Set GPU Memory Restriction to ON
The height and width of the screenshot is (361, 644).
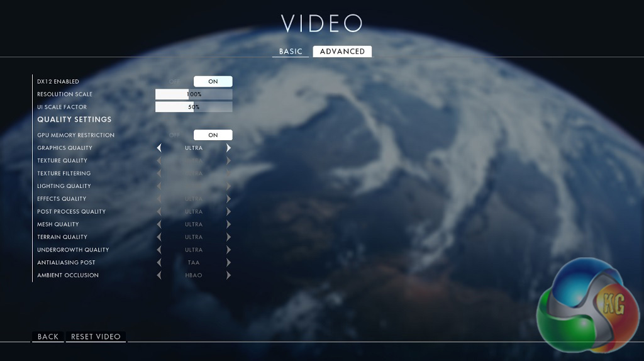pyautogui.click(x=213, y=135)
